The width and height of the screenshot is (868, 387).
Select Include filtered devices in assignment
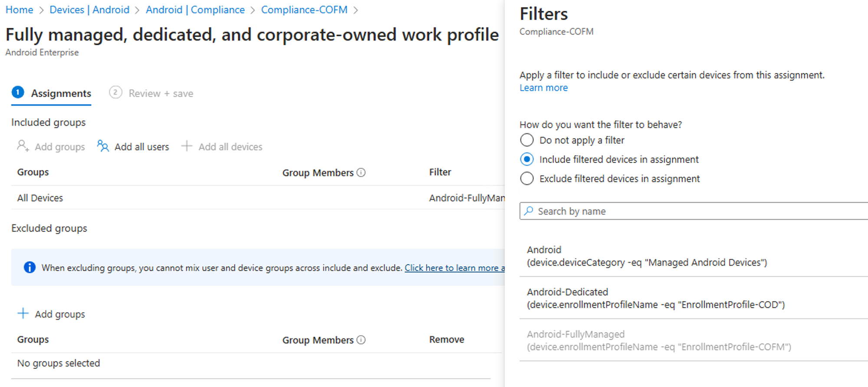click(527, 160)
